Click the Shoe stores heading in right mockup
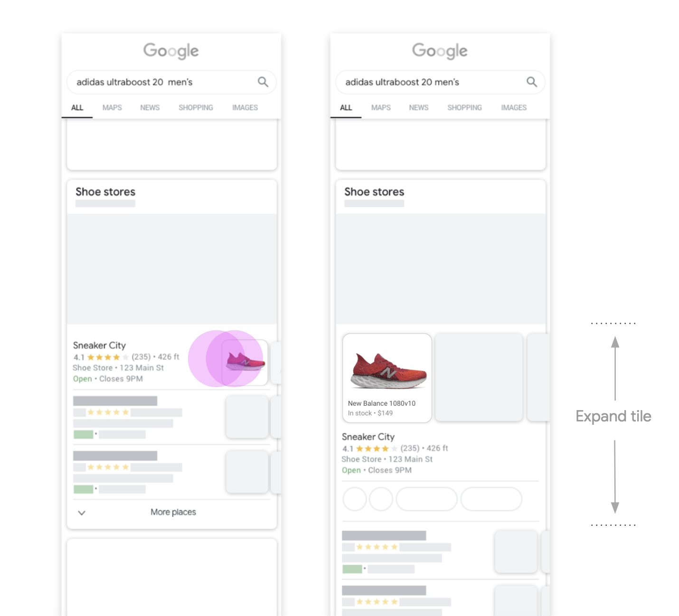This screenshot has height=616, width=679. pos(374,192)
